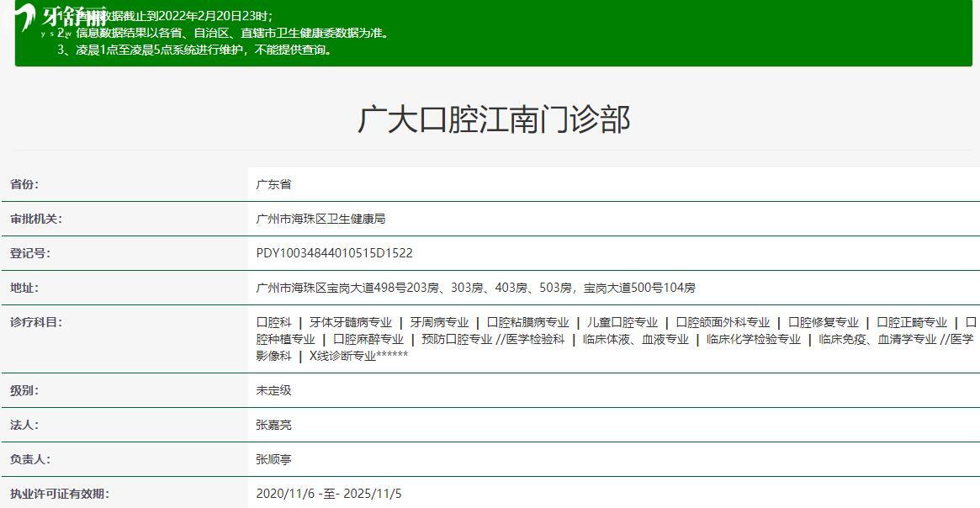The width and height of the screenshot is (980, 508).
Task: Select the province value 广东省
Action: [273, 184]
